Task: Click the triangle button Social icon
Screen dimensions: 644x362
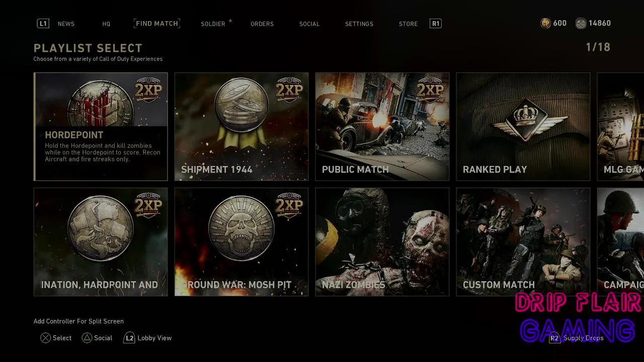Action: pyautogui.click(x=87, y=338)
